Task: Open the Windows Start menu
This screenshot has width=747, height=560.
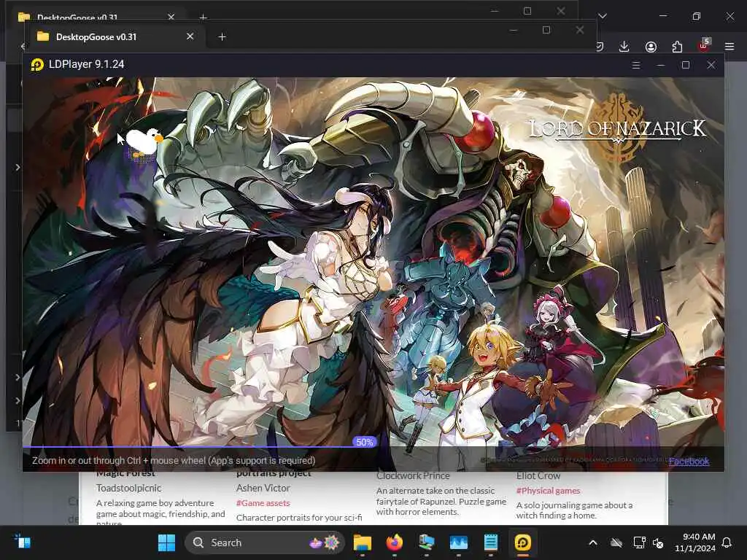Action: tap(166, 542)
